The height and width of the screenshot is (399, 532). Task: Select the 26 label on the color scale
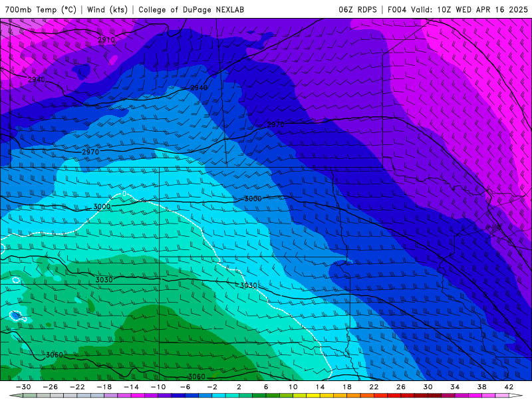coord(401,387)
